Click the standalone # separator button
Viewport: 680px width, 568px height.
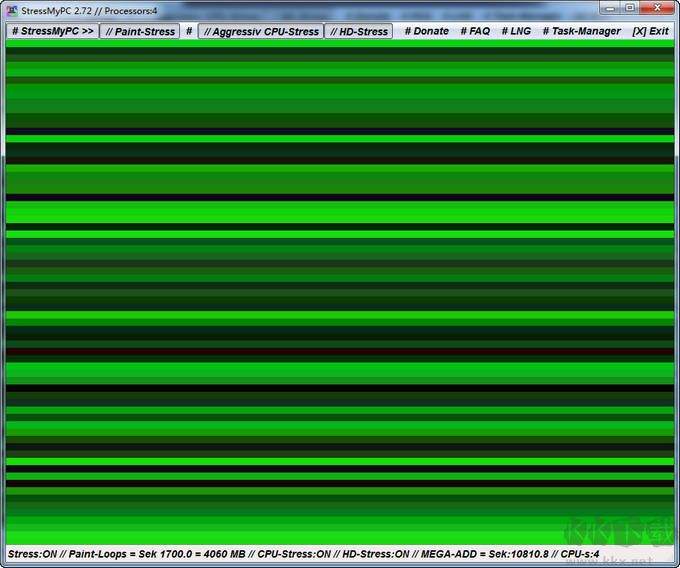(x=189, y=31)
